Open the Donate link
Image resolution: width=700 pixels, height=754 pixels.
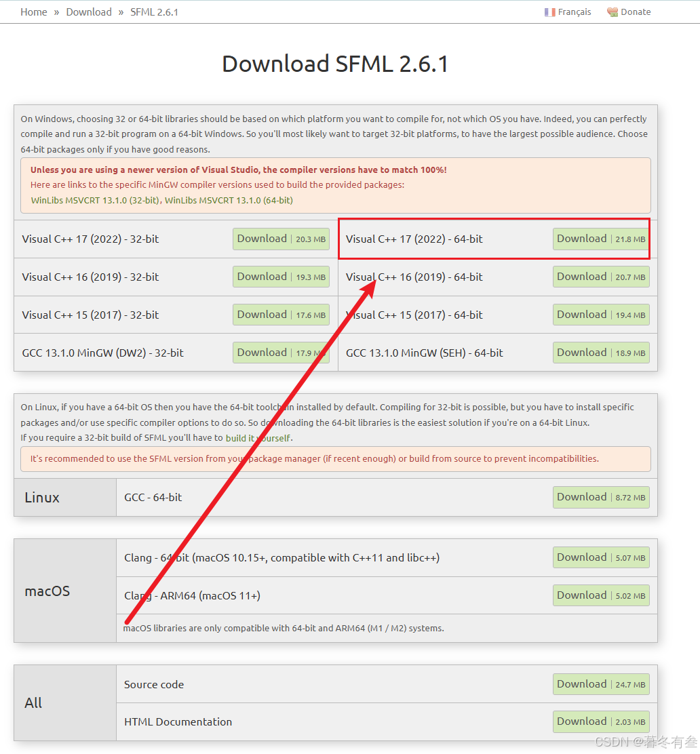click(x=636, y=12)
